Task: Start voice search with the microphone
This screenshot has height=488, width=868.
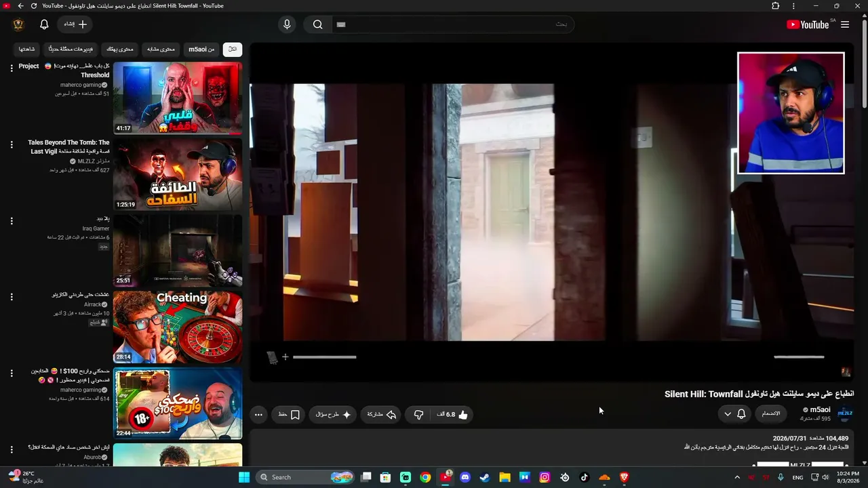Action: click(x=287, y=24)
